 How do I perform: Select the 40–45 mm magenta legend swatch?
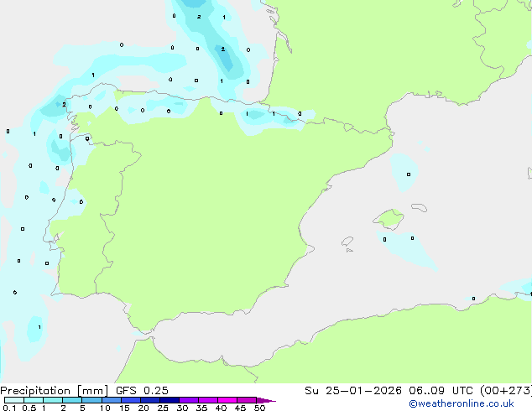tap(227, 400)
